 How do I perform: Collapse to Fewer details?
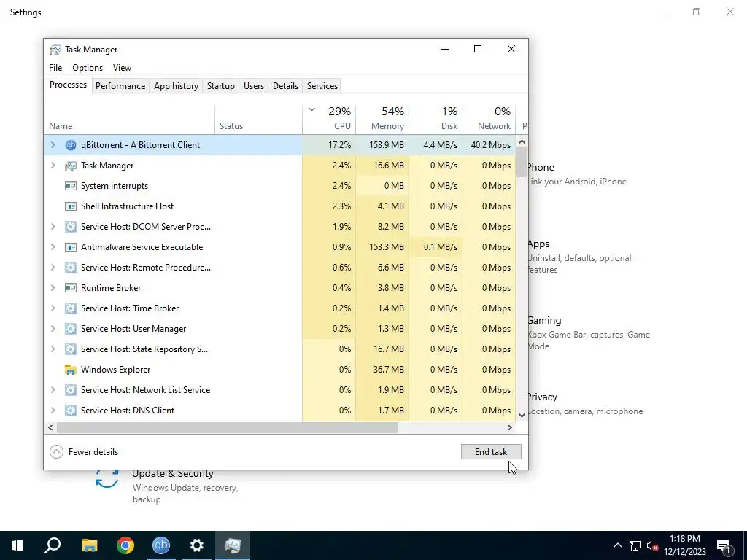[84, 452]
